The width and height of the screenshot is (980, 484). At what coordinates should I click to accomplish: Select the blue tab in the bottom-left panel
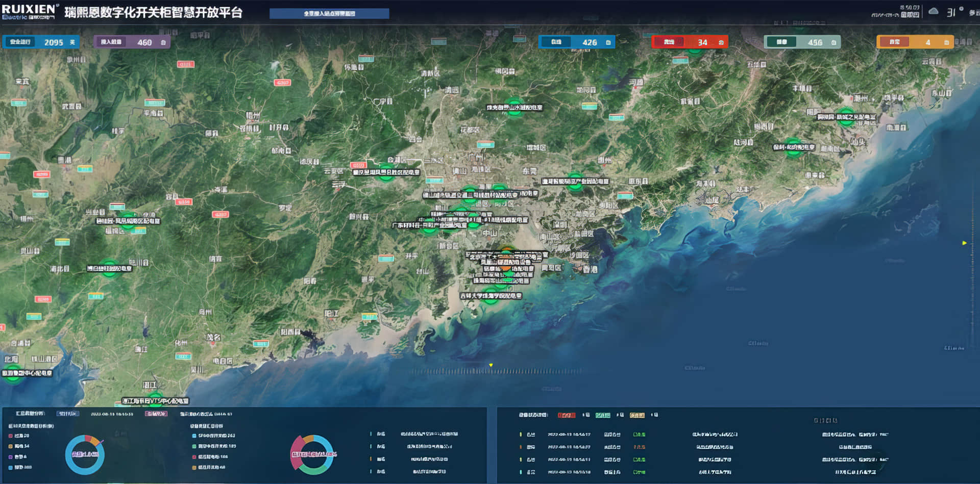[x=67, y=414]
